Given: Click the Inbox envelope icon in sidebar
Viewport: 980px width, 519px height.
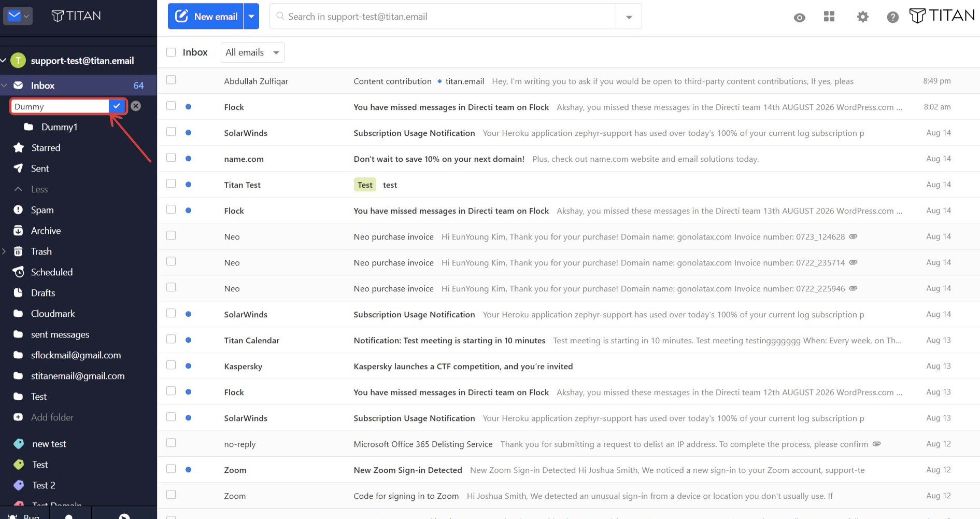Looking at the screenshot, I should point(18,86).
